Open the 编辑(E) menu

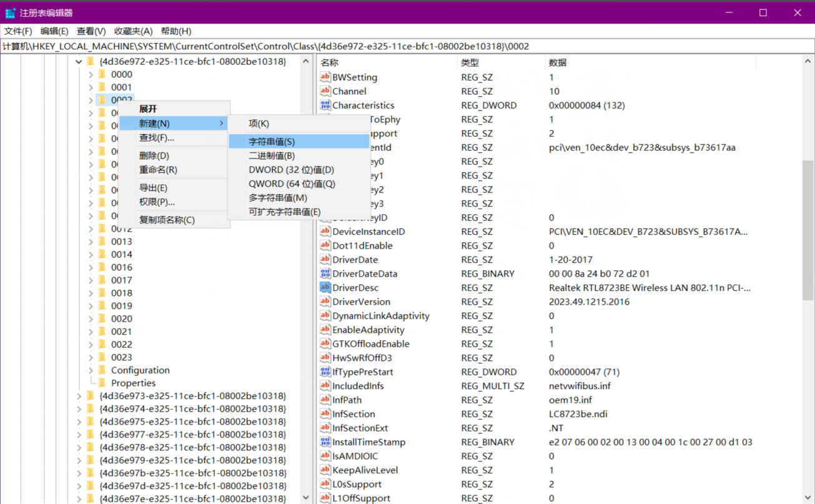tap(54, 31)
